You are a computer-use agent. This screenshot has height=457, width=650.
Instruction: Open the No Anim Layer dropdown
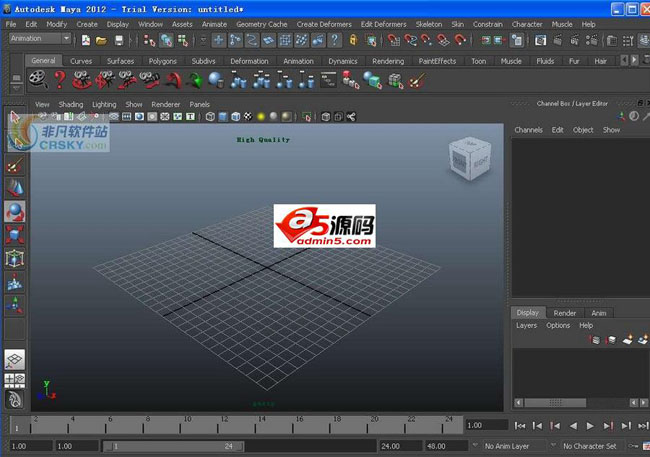tap(509, 446)
